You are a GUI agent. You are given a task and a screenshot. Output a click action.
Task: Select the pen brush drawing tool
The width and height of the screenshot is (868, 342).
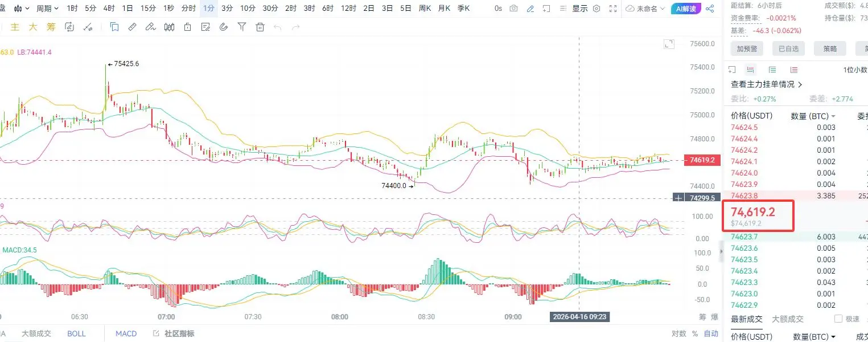coord(150,27)
